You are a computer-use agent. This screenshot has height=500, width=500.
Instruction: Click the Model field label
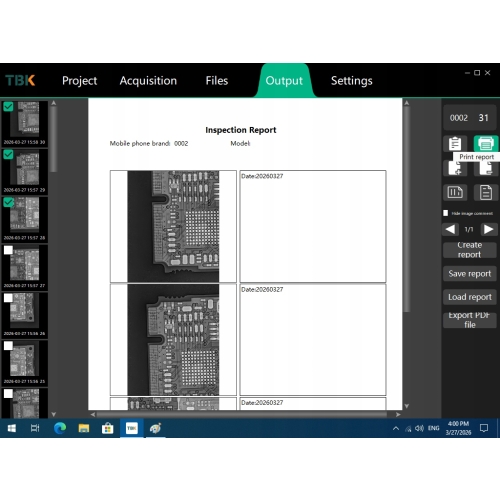(240, 144)
